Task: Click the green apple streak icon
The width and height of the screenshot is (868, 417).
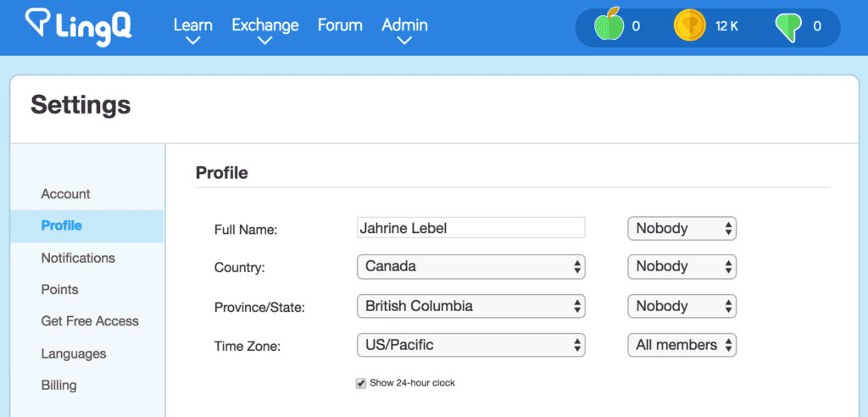Action: point(609,26)
